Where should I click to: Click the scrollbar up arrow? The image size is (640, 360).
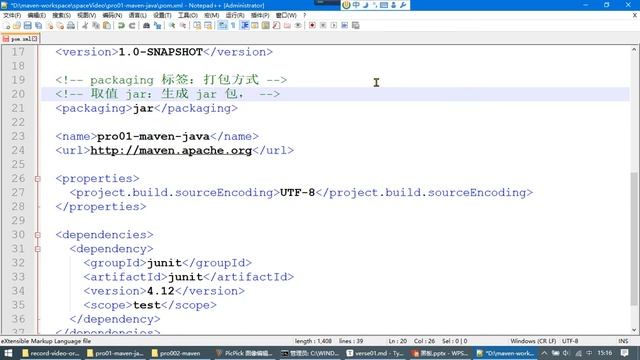click(x=633, y=50)
